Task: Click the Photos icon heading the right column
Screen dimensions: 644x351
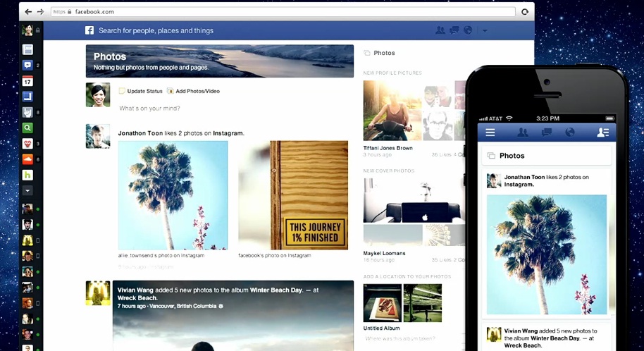Action: pyautogui.click(x=367, y=53)
